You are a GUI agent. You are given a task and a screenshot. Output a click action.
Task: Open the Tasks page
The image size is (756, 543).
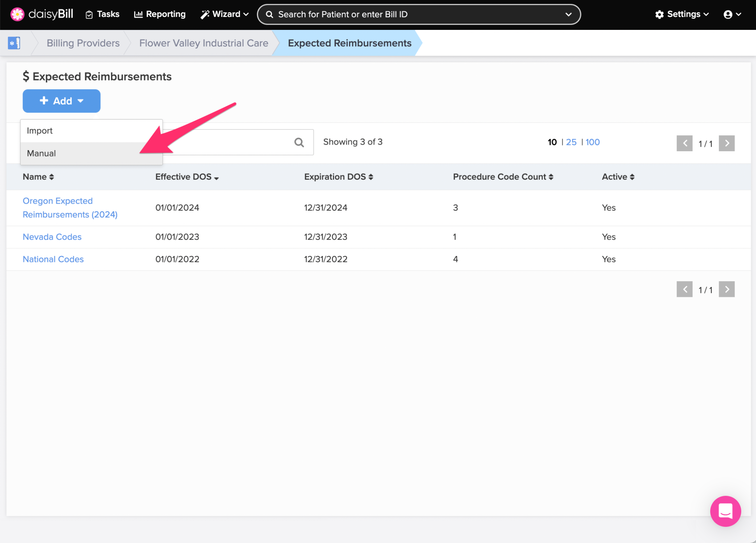(x=103, y=14)
